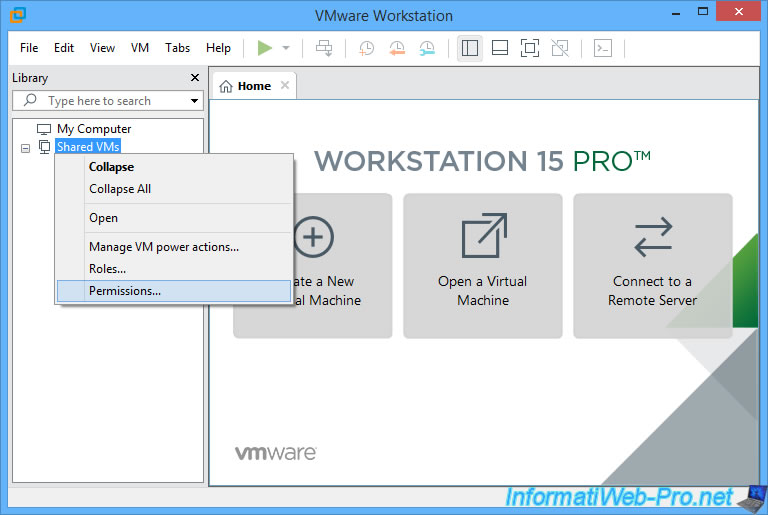
Task: Click the Open a Virtual Machine tile
Action: click(x=482, y=266)
